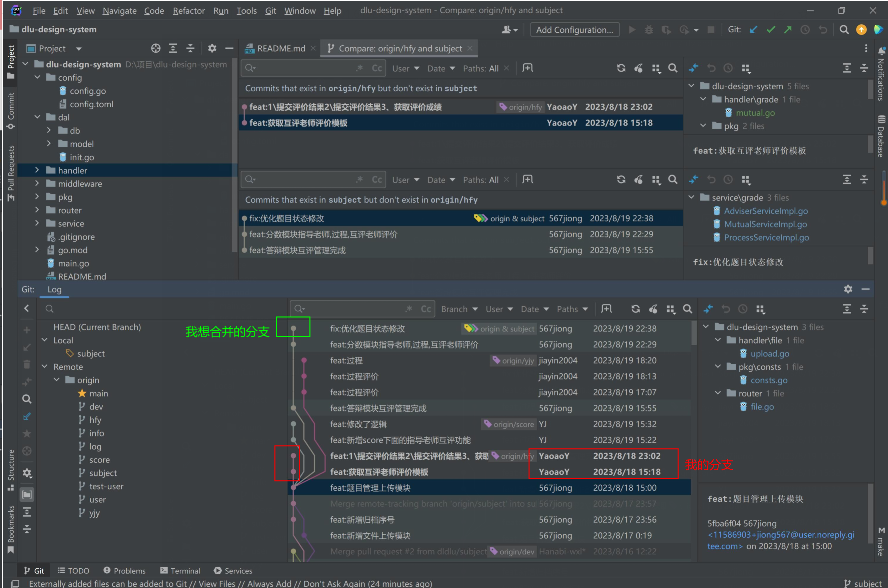Select the hfy remote branch
Screen dimensions: 888x588
95,420
